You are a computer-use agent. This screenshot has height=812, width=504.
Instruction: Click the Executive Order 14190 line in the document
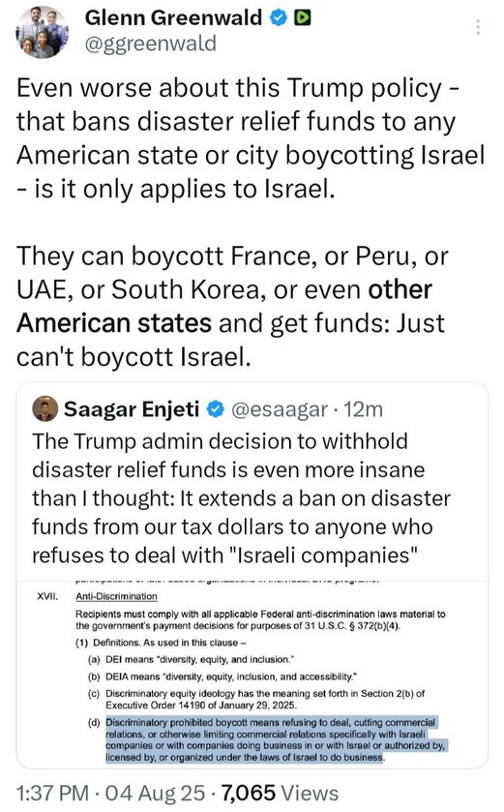201,705
